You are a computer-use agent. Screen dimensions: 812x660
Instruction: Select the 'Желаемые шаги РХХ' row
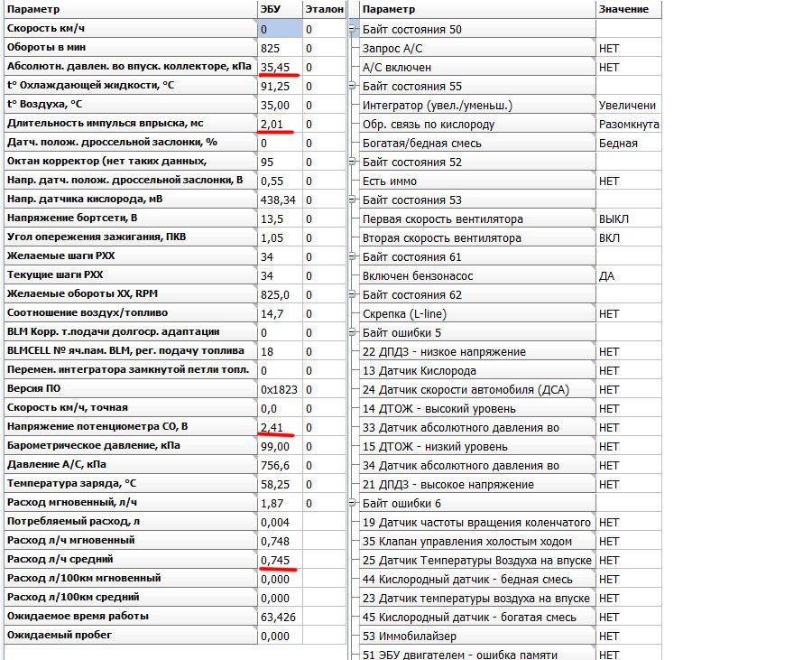click(x=131, y=256)
